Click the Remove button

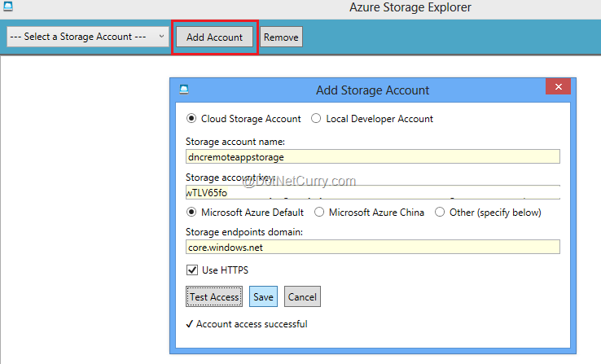(x=281, y=37)
